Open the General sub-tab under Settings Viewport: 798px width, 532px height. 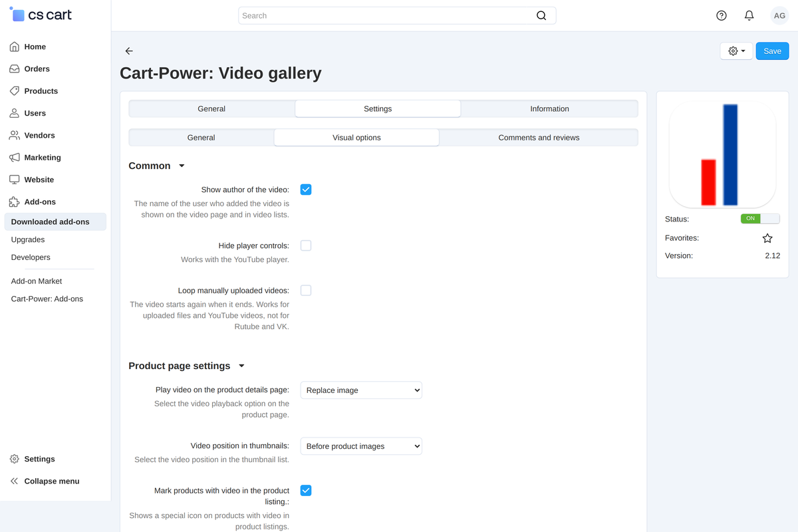click(201, 138)
